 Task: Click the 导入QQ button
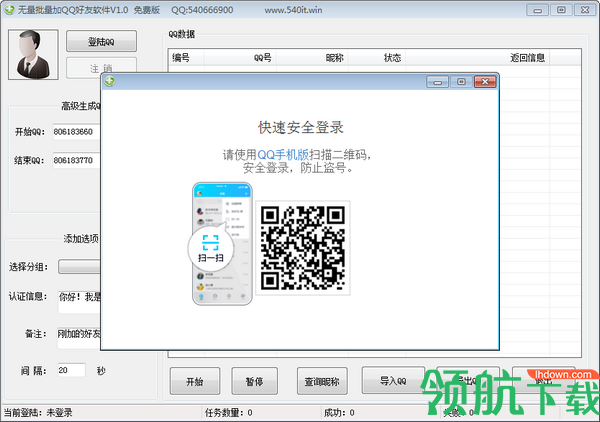pos(393,380)
